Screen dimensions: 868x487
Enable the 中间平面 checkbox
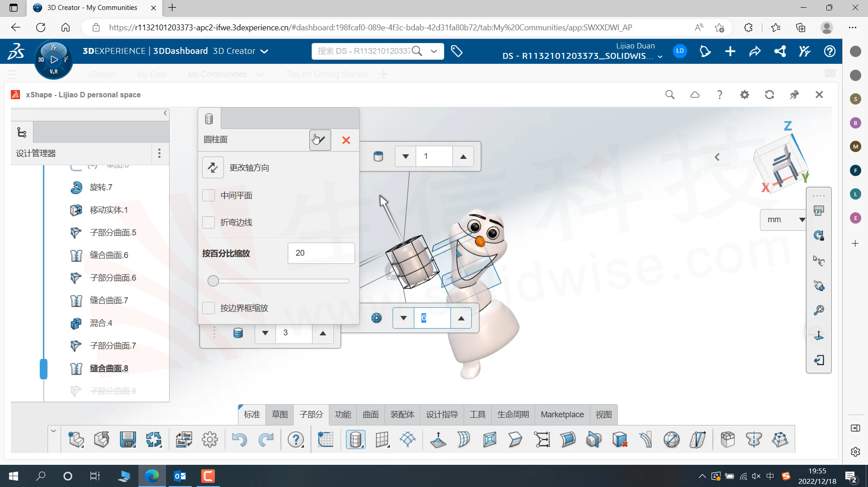coord(209,196)
